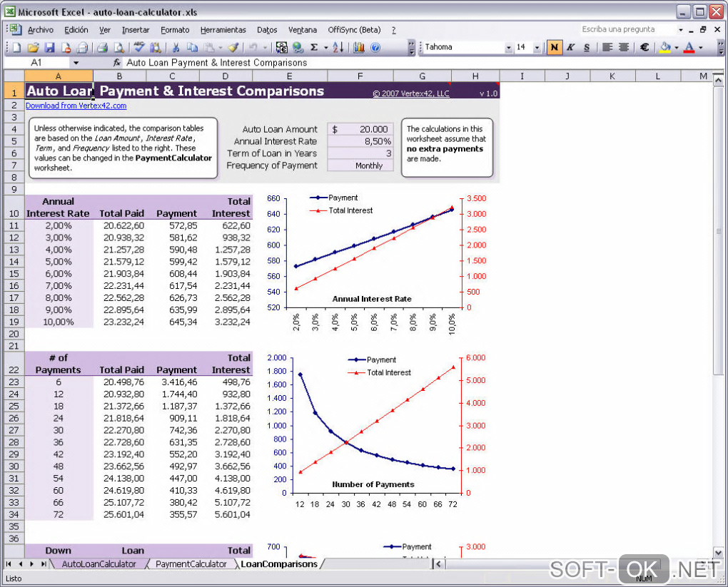The width and height of the screenshot is (728, 587).
Task: Create a new blank workbook
Action: 17,47
